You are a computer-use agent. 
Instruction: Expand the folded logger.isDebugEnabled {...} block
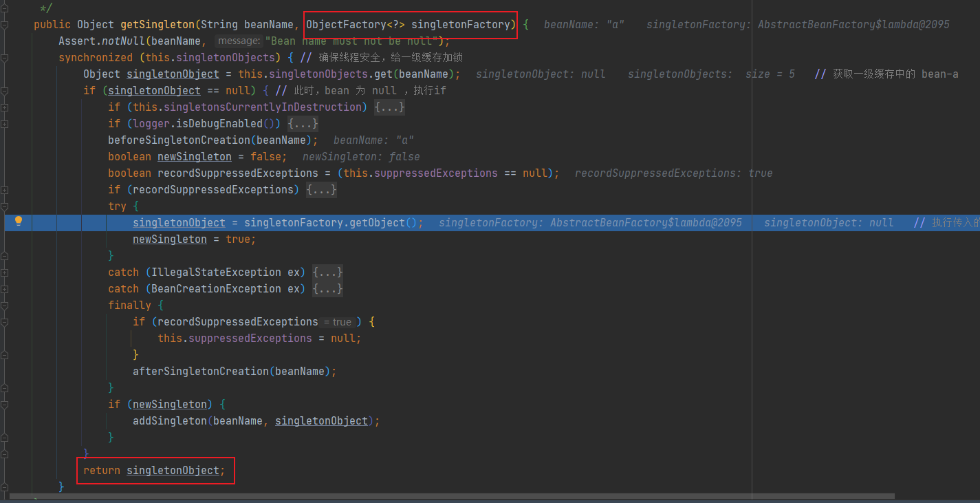[x=303, y=124]
